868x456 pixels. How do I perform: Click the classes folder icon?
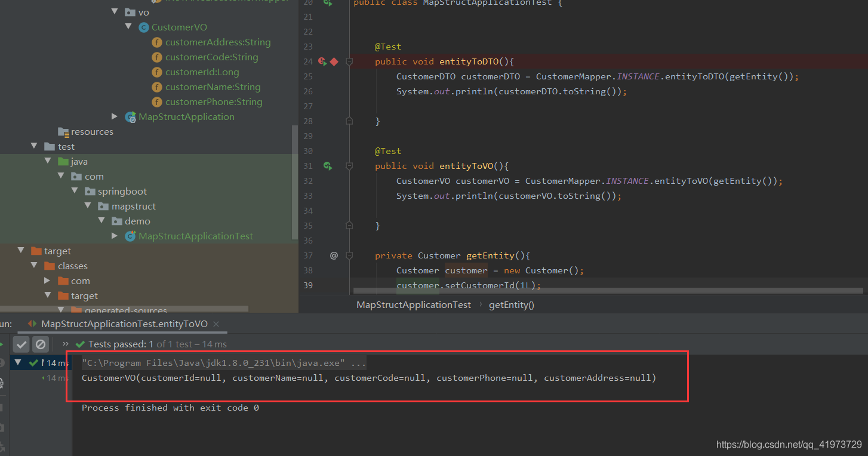pyautogui.click(x=50, y=266)
